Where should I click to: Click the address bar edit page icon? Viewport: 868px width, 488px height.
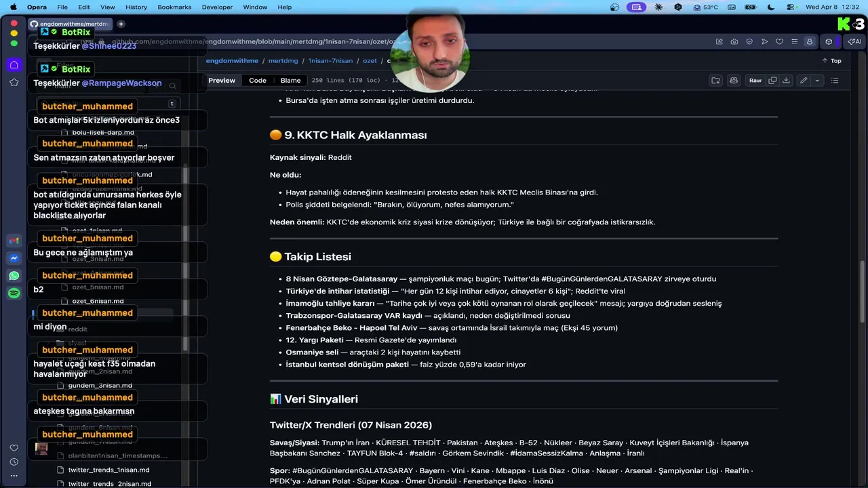tap(719, 41)
